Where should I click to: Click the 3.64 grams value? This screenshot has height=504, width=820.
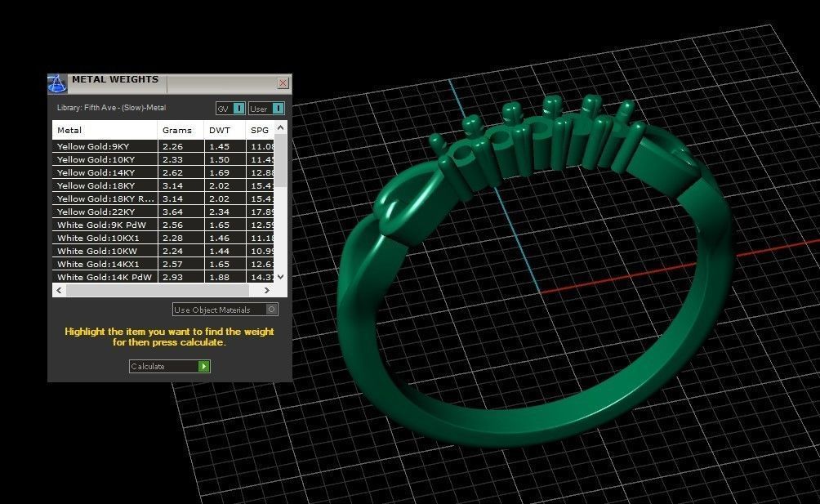tap(172, 212)
